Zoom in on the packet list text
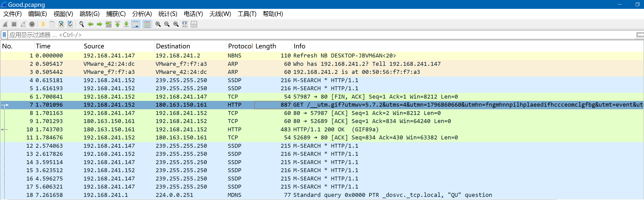Viewport: 644px width, 200px height. [158, 24]
